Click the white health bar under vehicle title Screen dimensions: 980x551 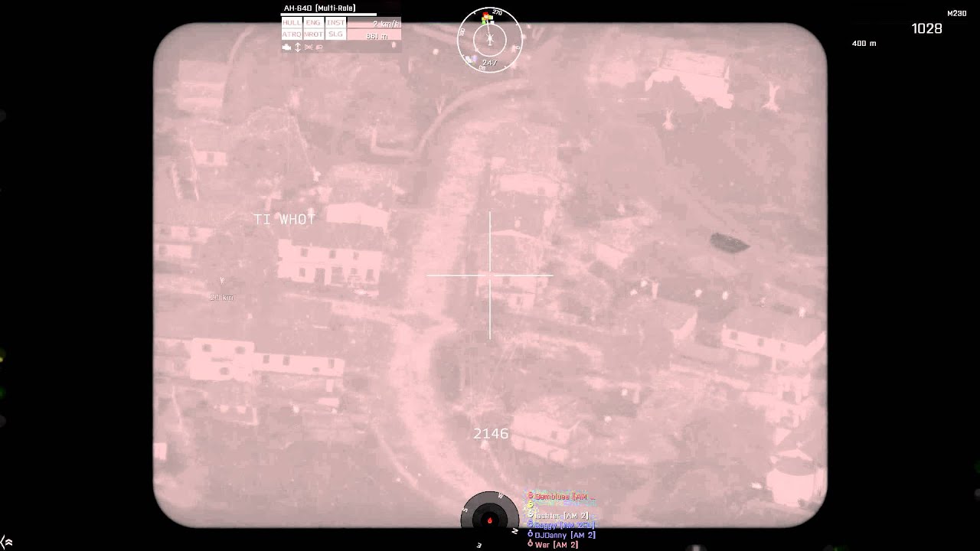(328, 15)
